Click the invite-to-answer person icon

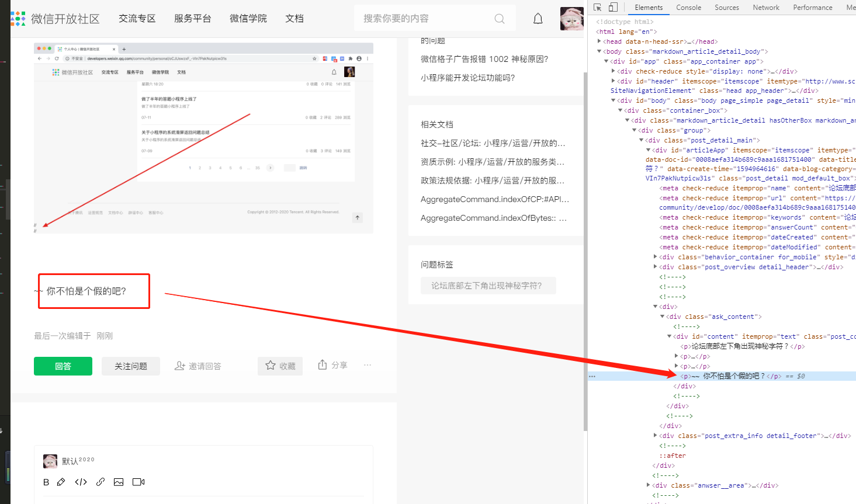click(x=180, y=366)
